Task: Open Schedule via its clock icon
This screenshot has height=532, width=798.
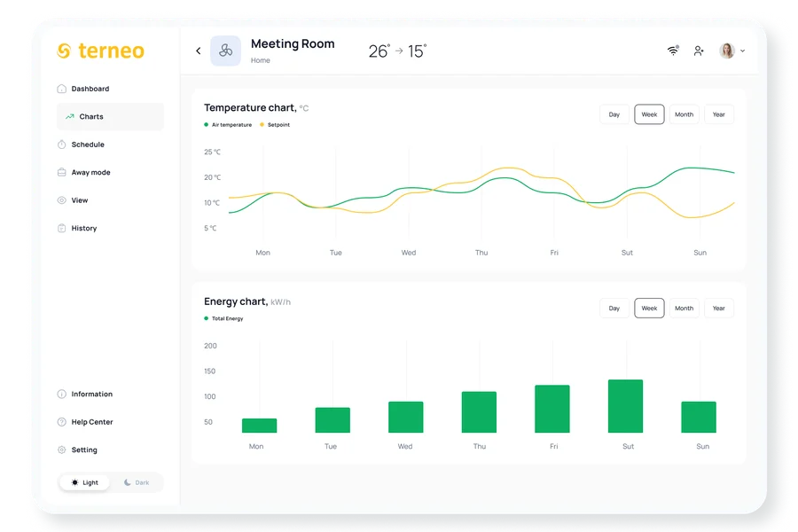Action: (x=61, y=145)
